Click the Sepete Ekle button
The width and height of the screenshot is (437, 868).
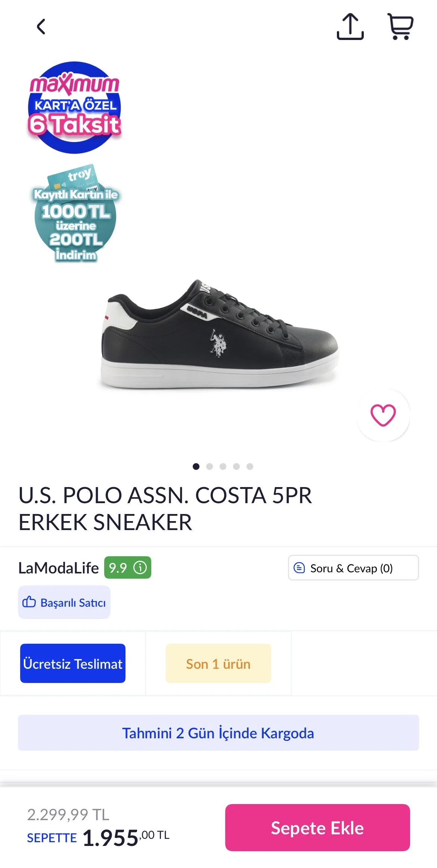coord(317,828)
